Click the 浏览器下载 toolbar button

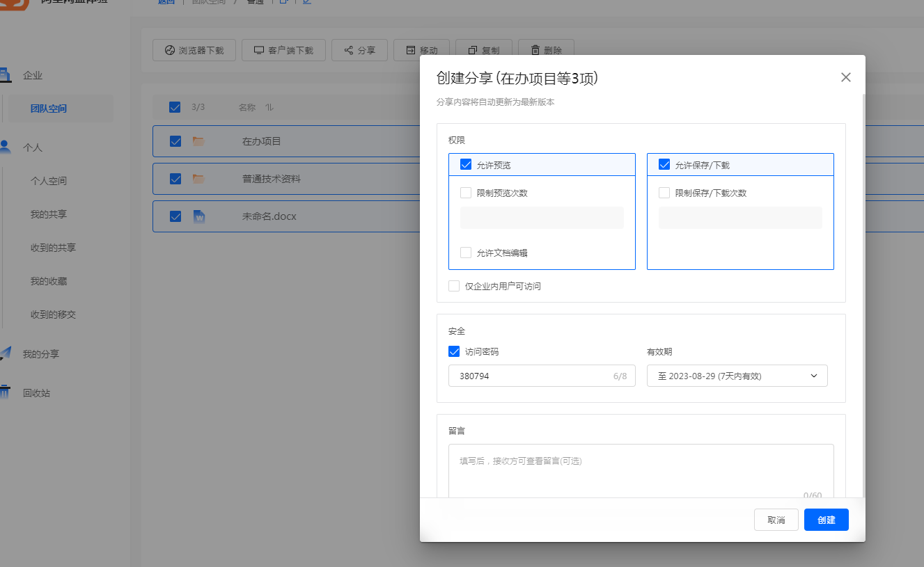tap(194, 50)
